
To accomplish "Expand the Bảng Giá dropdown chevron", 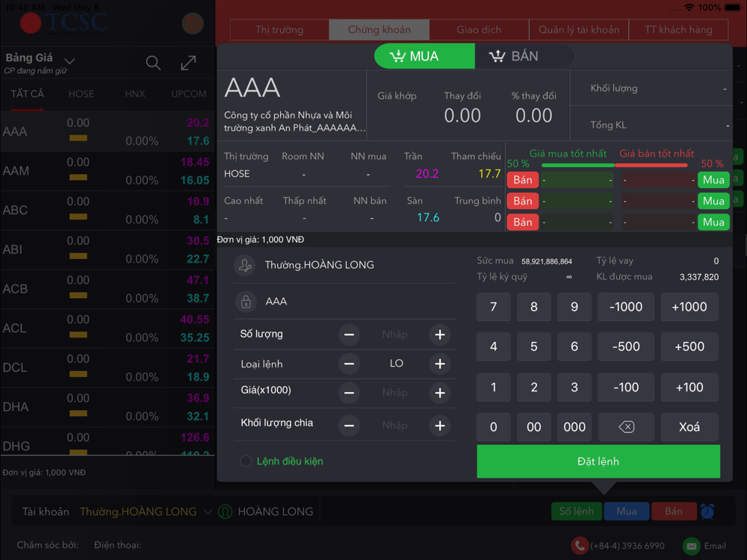I will 69,61.
